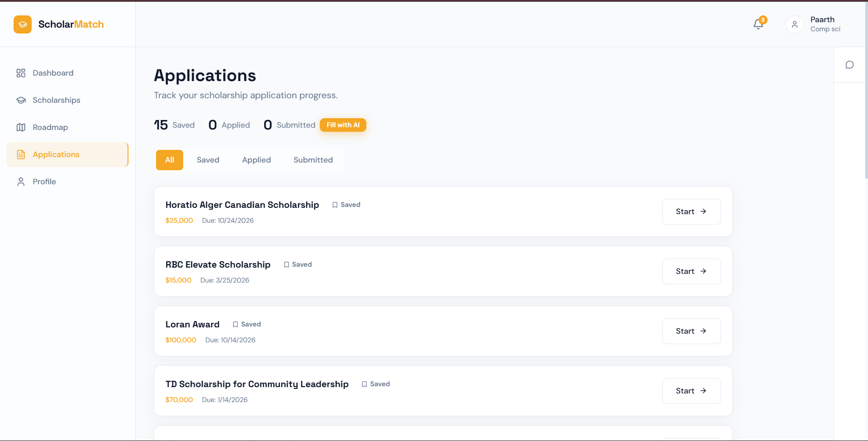Open the chat bubble icon panel

point(849,65)
